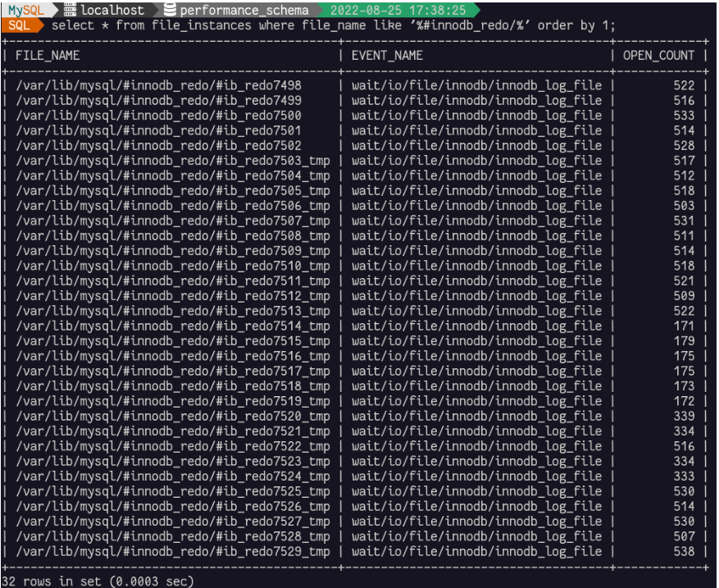The image size is (719, 588).
Task: Click open count 179 for redo7515_tmp
Action: tap(684, 341)
